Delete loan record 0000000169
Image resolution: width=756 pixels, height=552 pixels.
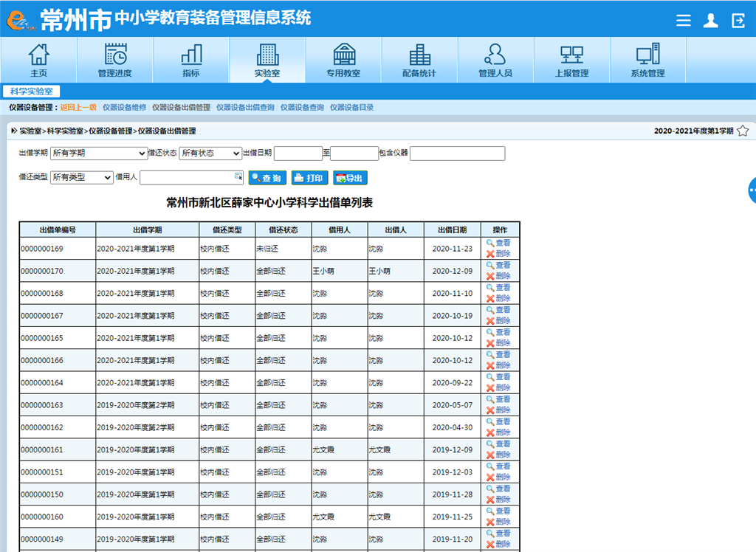(498, 254)
